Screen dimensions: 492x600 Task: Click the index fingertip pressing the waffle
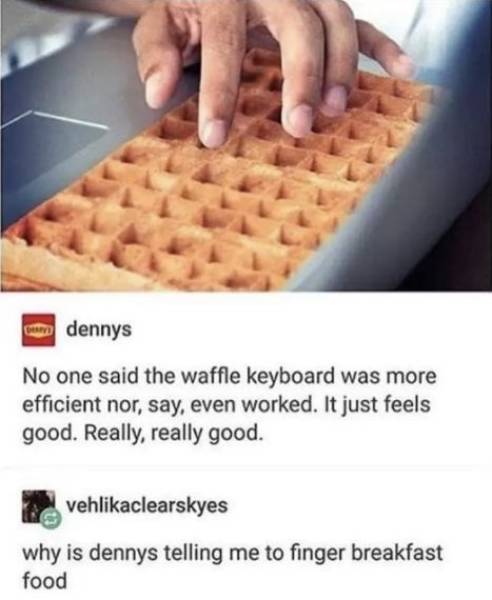coord(214,133)
